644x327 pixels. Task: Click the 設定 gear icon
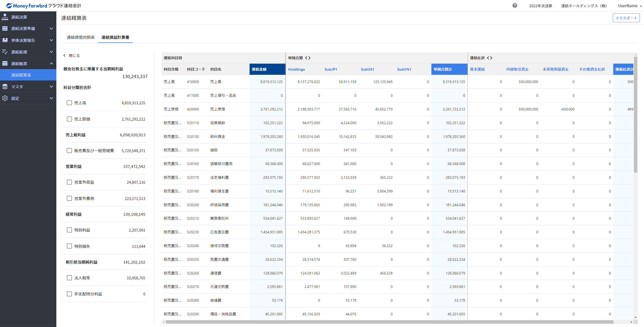(x=5, y=98)
